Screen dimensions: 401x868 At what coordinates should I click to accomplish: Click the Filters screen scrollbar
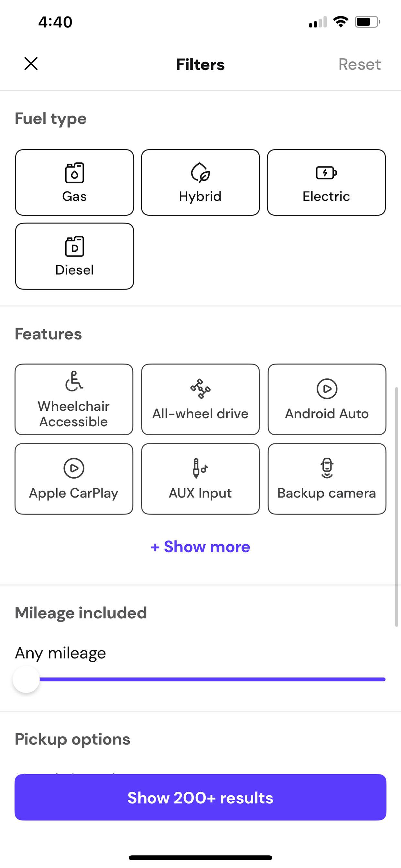[396, 507]
